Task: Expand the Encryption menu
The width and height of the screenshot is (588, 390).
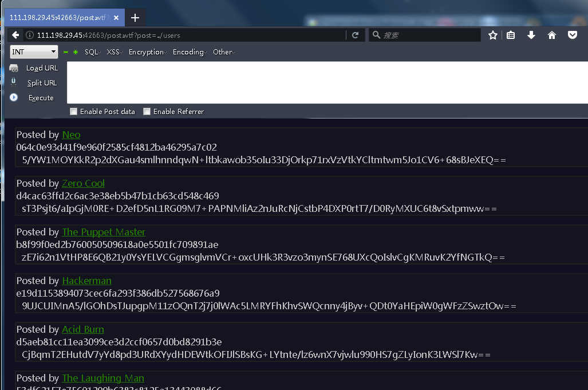Action: pyautogui.click(x=147, y=52)
